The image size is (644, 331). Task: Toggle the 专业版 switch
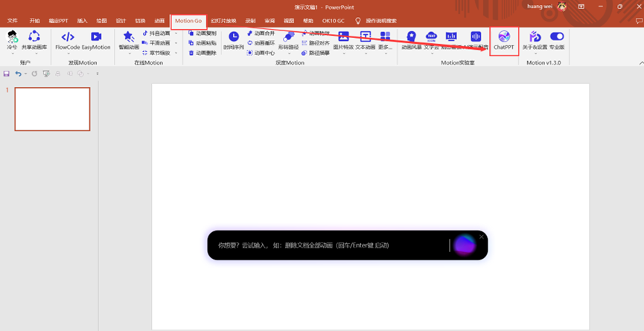click(556, 38)
